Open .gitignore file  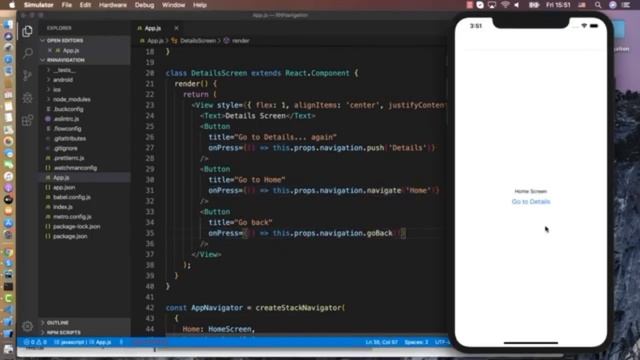point(65,149)
